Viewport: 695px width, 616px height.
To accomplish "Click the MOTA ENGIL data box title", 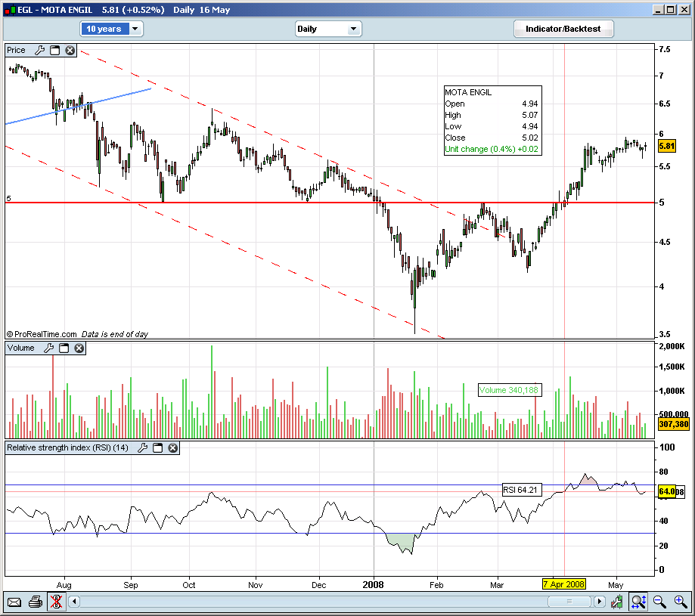I will (468, 92).
